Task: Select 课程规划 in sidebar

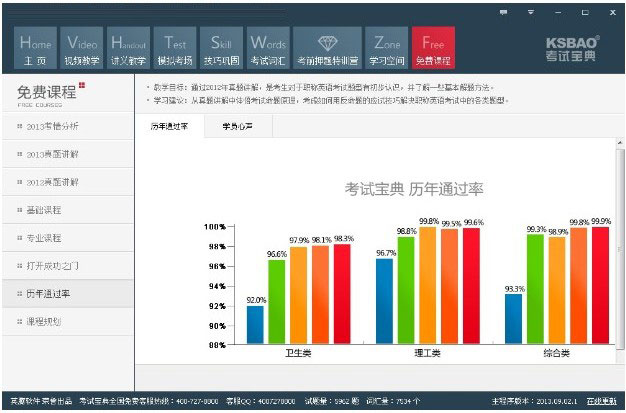Action: point(68,322)
